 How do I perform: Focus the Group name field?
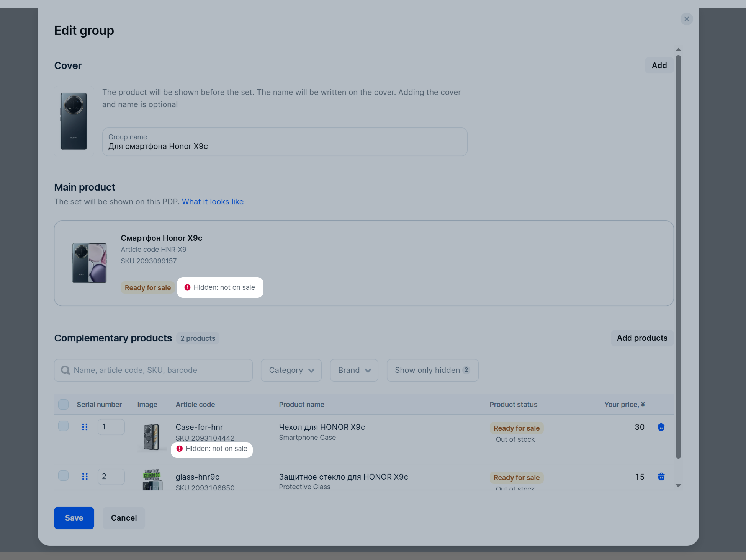point(285,142)
